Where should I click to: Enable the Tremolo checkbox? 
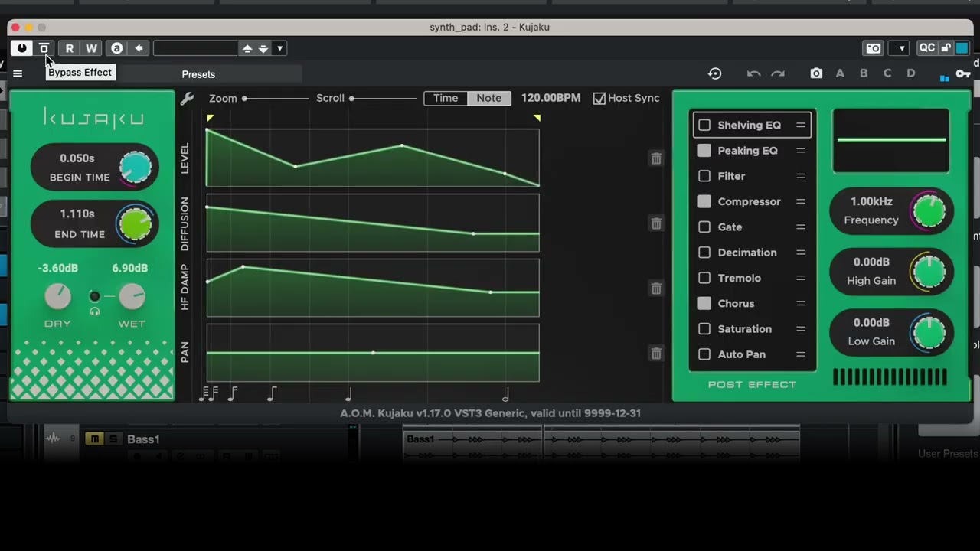[704, 278]
